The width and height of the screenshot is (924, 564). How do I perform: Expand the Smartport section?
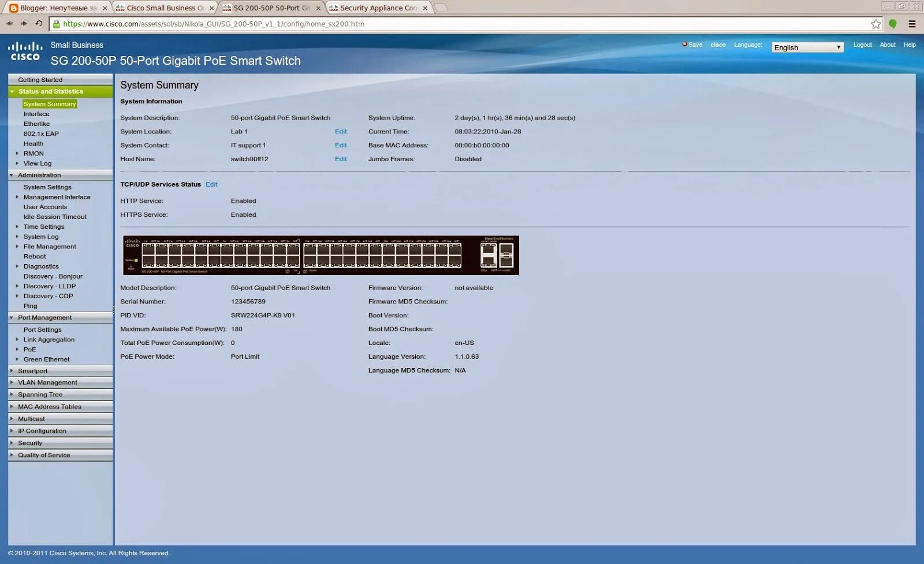(61, 371)
